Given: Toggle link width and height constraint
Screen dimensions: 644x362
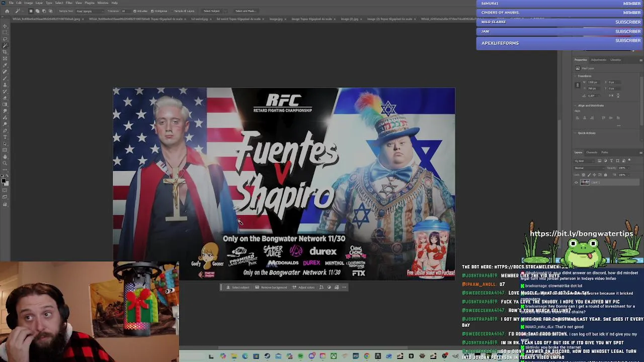Looking at the screenshot, I should [578, 85].
